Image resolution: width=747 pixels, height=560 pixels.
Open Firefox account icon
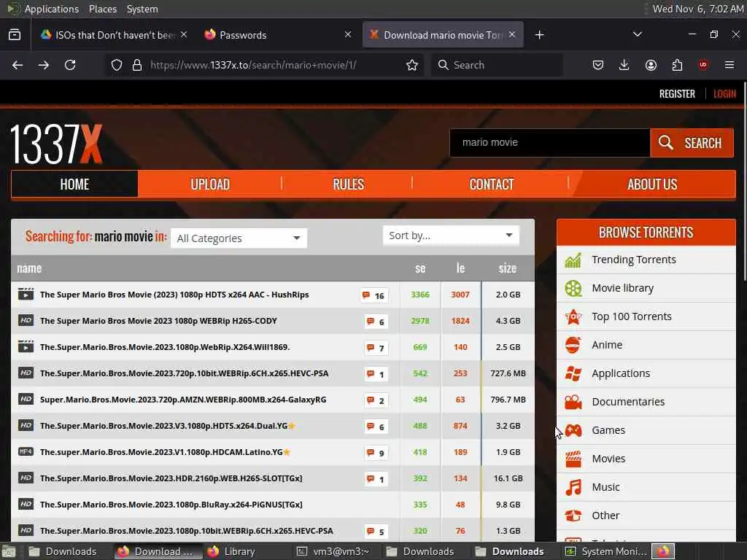tap(651, 65)
